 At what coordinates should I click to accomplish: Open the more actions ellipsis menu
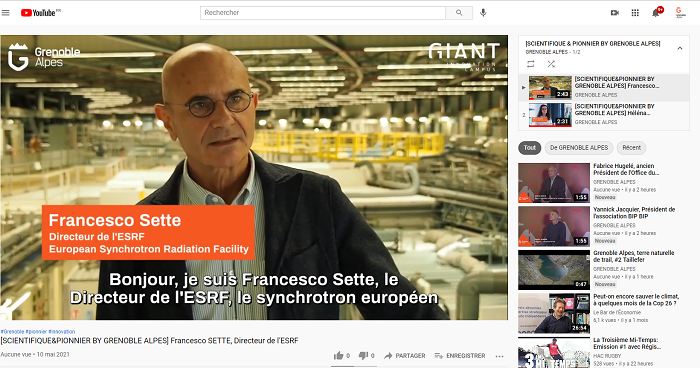pyautogui.click(x=500, y=356)
